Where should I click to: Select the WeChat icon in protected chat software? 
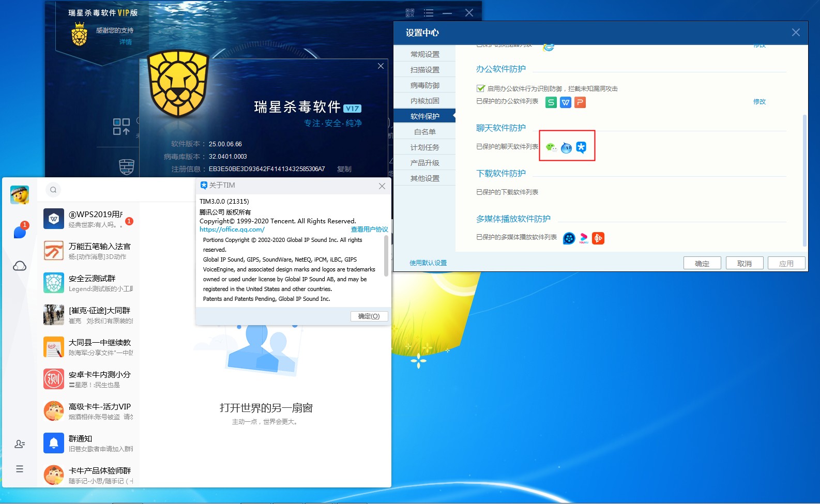(551, 147)
